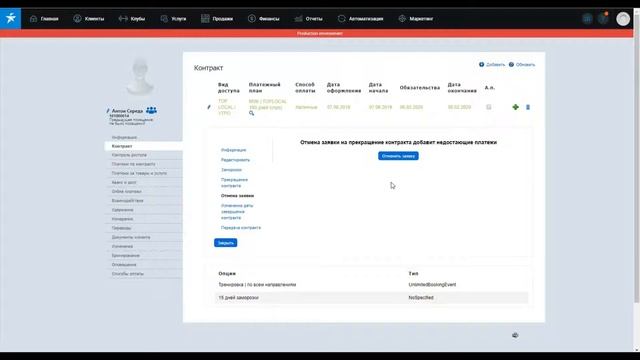This screenshot has width=640, height=360.
Task: Click the Платежный план column header
Action: [x=264, y=87]
